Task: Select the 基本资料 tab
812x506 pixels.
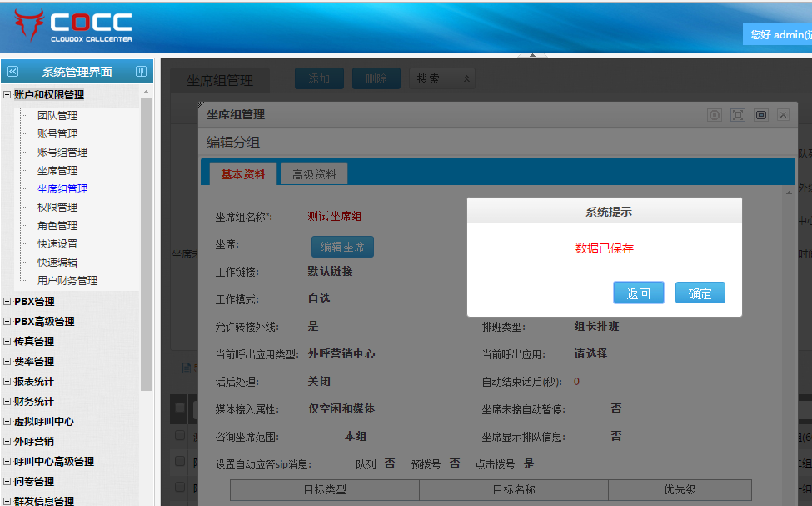Action: 242,174
